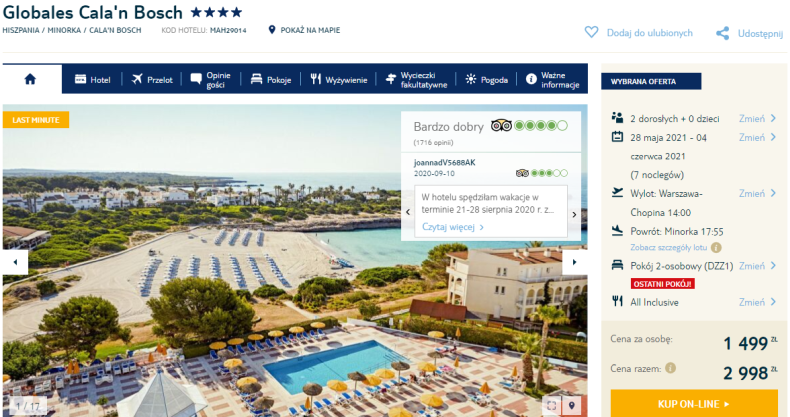Open fullscreen photo gallery icon
790x417 pixels.
coord(552,405)
